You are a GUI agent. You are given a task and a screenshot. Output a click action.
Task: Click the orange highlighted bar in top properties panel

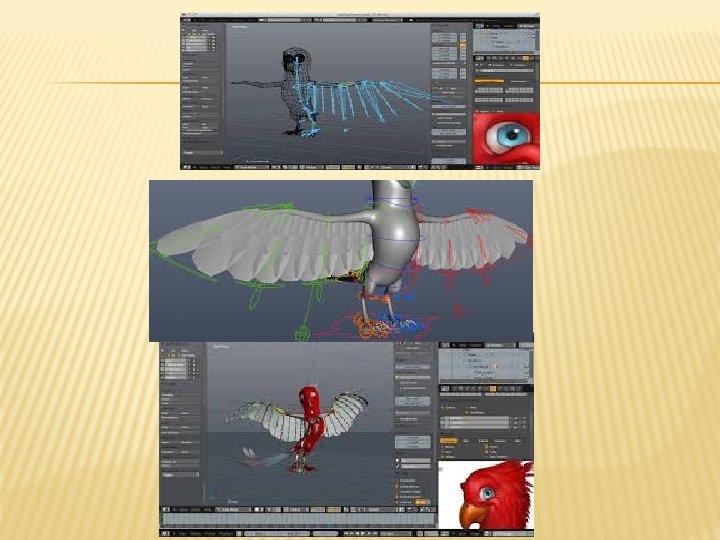pyautogui.click(x=489, y=81)
